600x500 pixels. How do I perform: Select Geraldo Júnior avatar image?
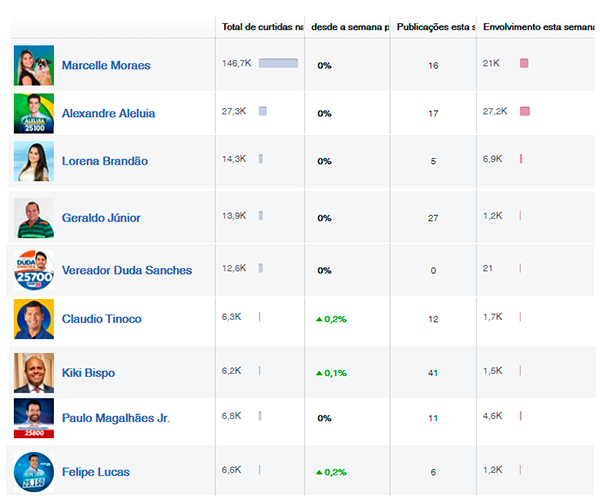33,218
